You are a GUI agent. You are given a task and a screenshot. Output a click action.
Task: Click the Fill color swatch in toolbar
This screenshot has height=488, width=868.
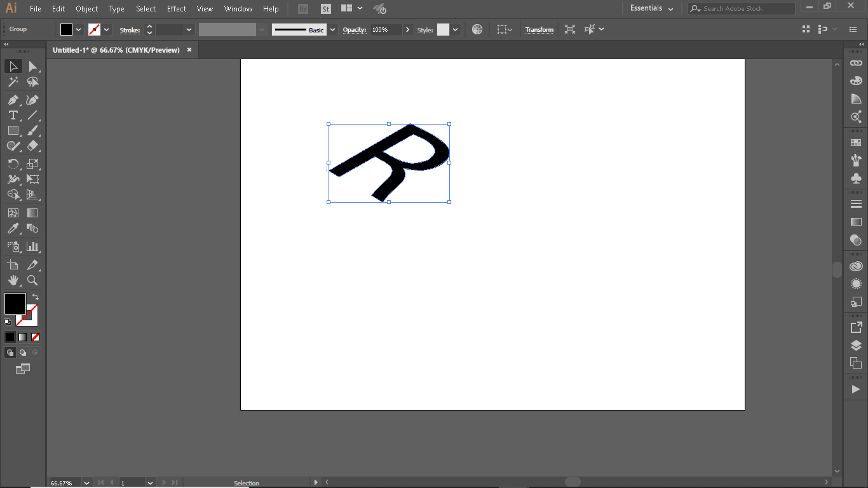point(15,303)
